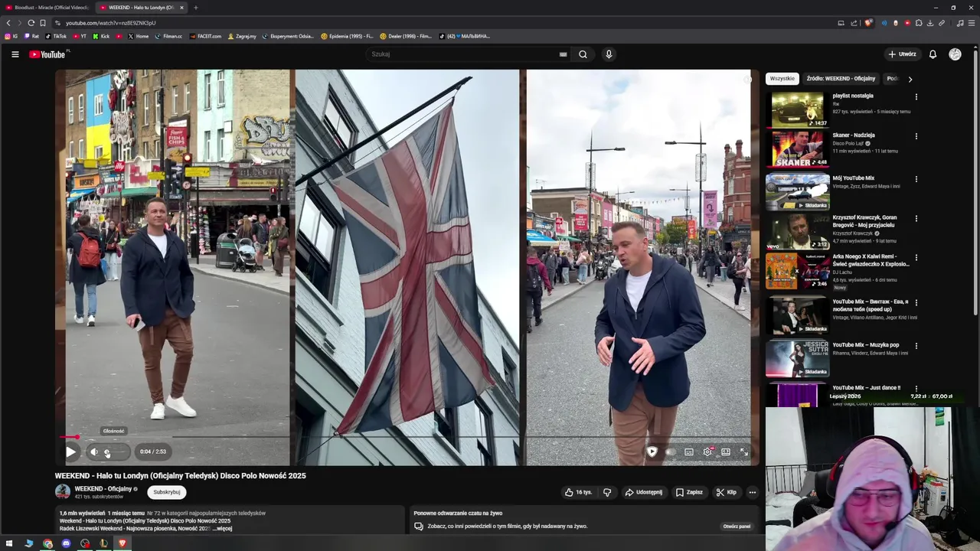This screenshot has height=551, width=980.
Task: Create a clip with the Klip button
Action: (x=726, y=492)
